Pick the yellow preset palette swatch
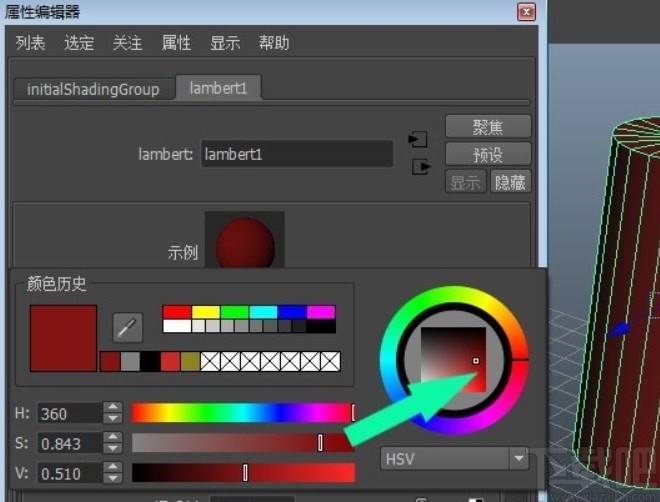Image resolution: width=660 pixels, height=502 pixels. [x=206, y=312]
